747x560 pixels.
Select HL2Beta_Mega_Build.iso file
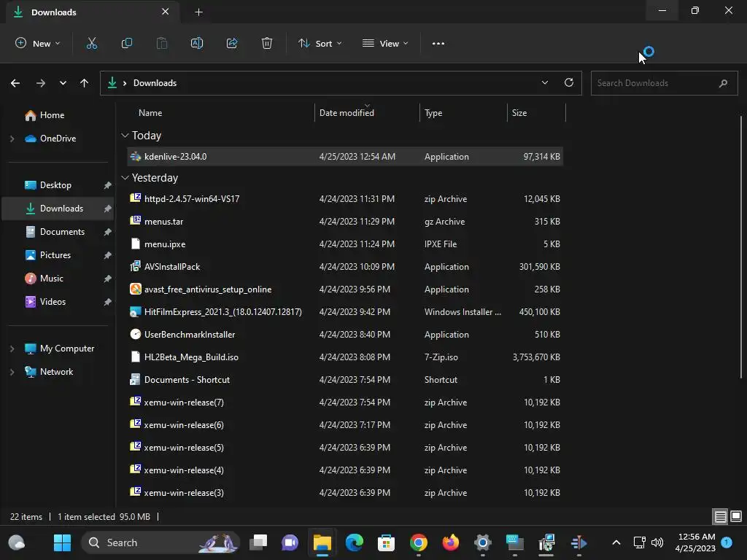coord(345,357)
